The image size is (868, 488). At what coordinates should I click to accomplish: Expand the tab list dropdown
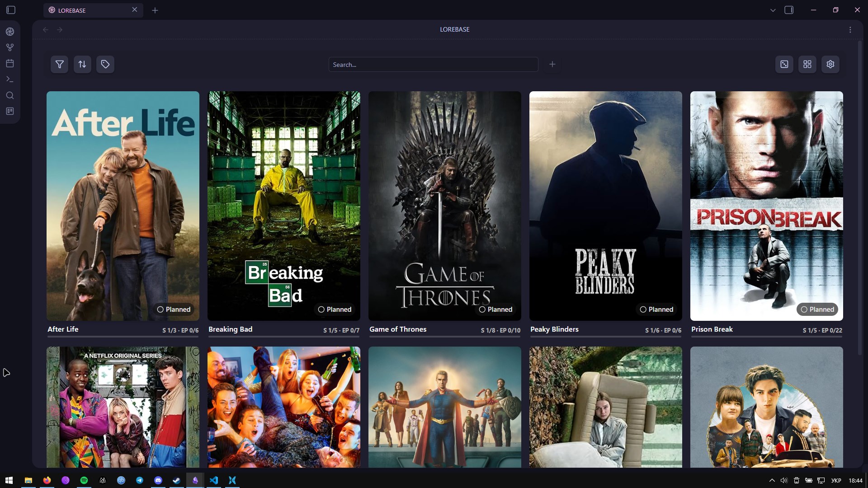click(x=773, y=10)
